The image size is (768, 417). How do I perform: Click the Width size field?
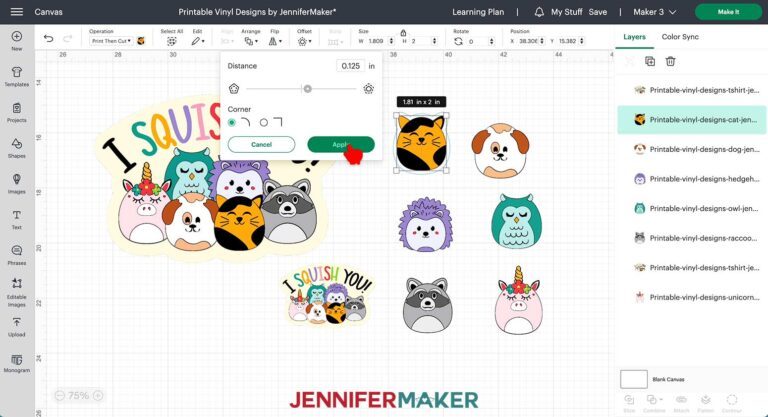(376, 41)
